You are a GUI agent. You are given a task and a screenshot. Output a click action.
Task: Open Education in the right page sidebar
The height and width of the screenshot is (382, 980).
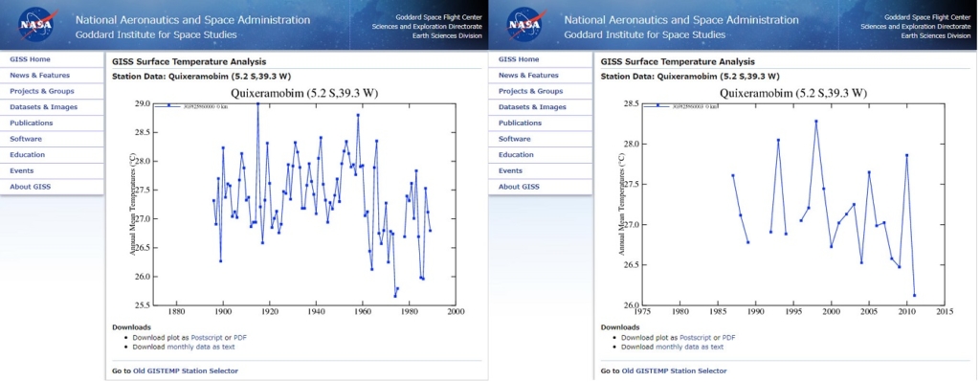tap(516, 155)
